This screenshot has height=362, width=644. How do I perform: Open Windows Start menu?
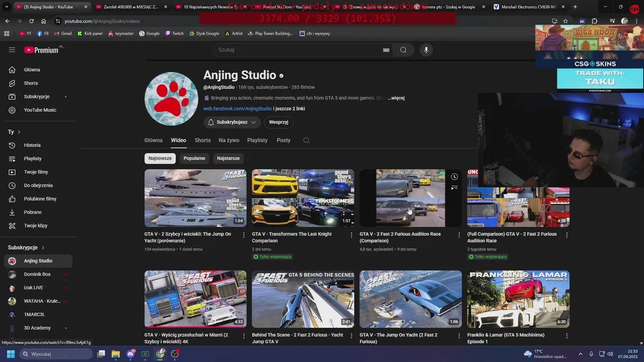pyautogui.click(x=11, y=354)
